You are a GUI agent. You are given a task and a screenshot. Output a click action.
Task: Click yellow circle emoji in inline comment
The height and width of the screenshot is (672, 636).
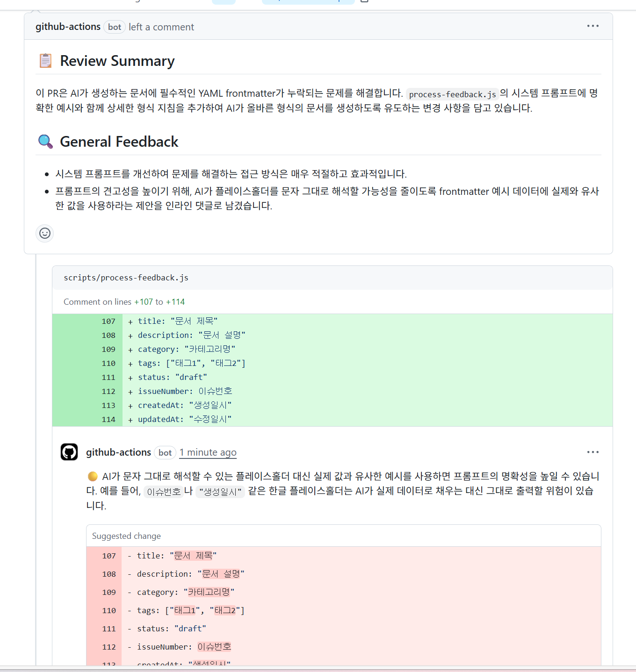coord(93,476)
